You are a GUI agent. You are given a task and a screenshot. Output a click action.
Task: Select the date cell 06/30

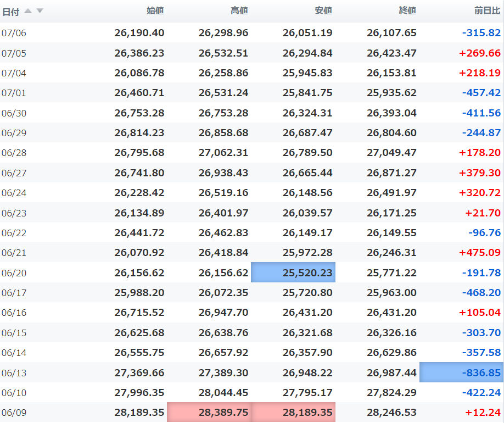coord(14,114)
